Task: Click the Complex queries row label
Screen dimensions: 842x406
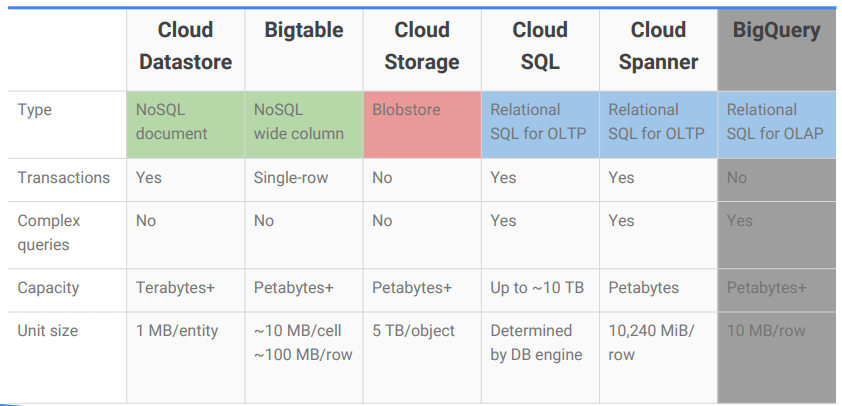Action: click(x=49, y=232)
